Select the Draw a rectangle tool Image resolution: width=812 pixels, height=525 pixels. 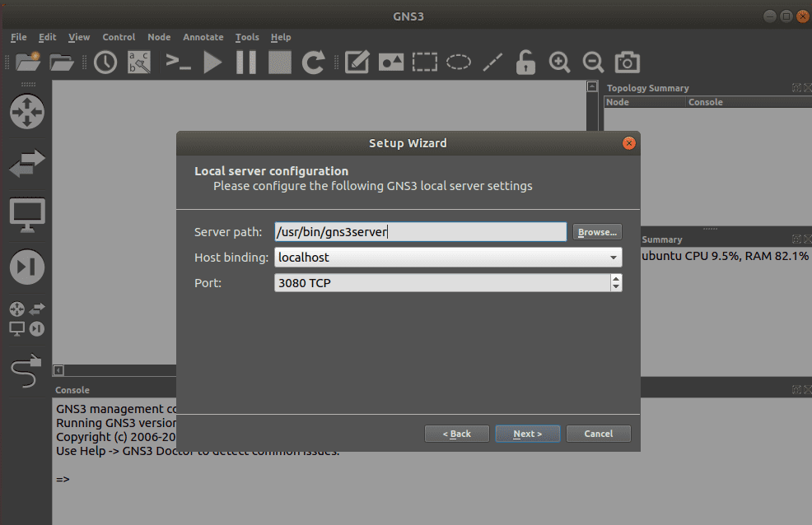pyautogui.click(x=425, y=63)
